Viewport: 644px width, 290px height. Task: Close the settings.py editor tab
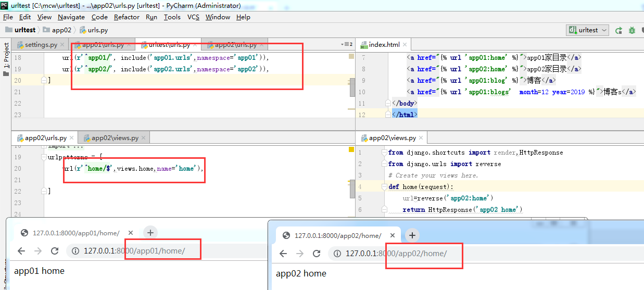point(62,45)
